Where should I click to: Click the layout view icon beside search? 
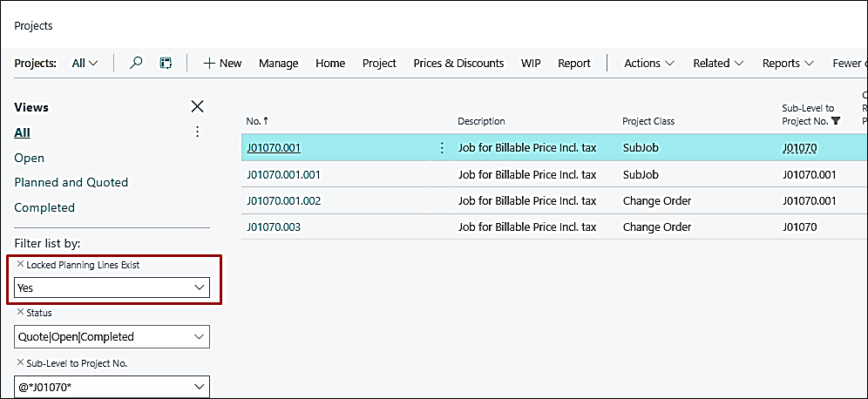(165, 63)
